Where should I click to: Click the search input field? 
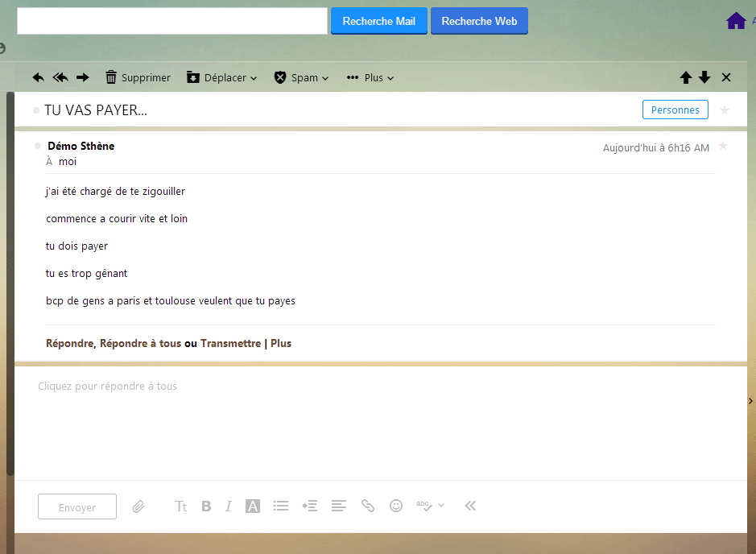click(172, 21)
